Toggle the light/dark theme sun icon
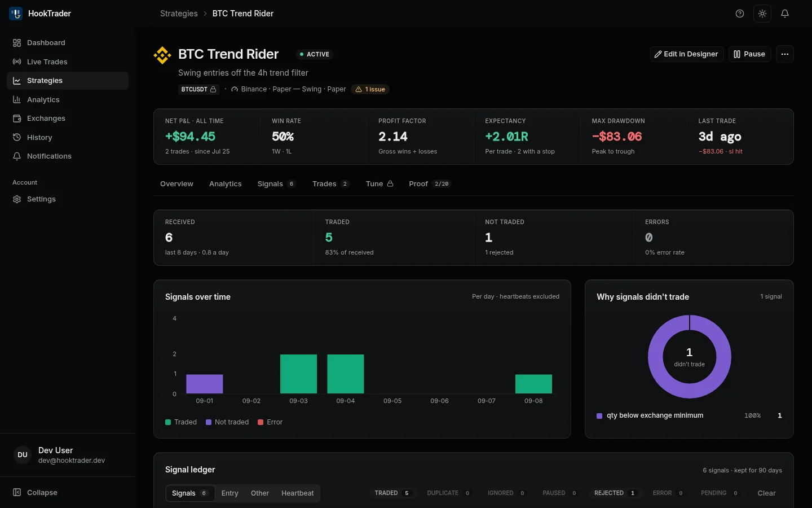This screenshot has height=508, width=812. click(762, 14)
